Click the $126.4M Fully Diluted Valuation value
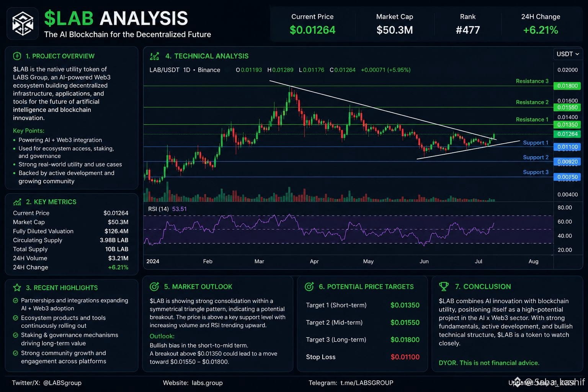The image size is (588, 392). [116, 231]
